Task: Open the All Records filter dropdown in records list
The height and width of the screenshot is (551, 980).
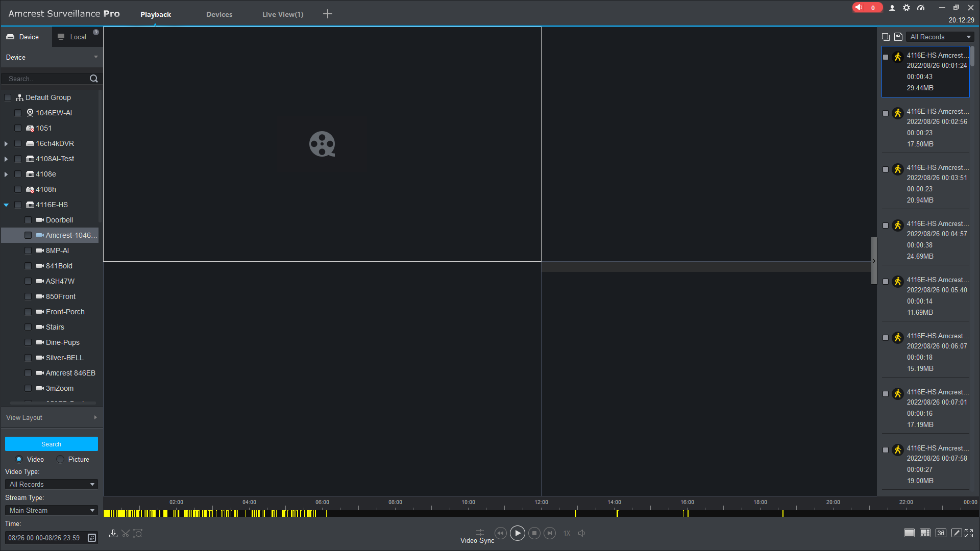Action: click(940, 37)
